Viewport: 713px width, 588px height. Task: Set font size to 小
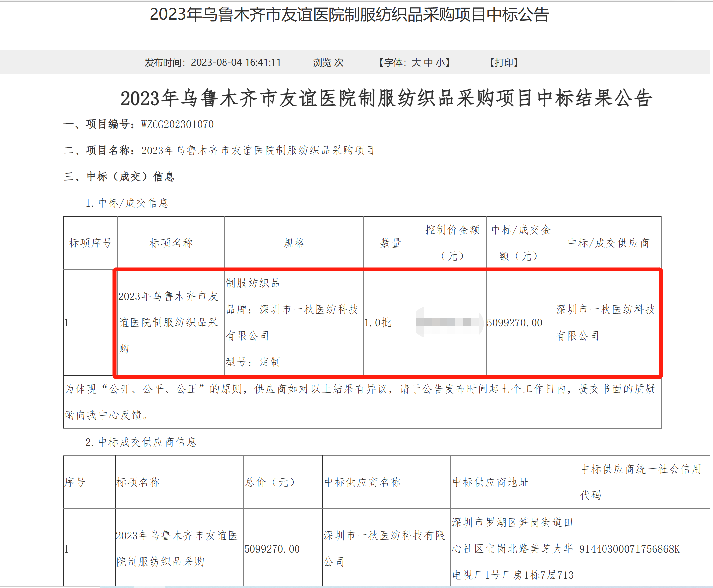(440, 63)
